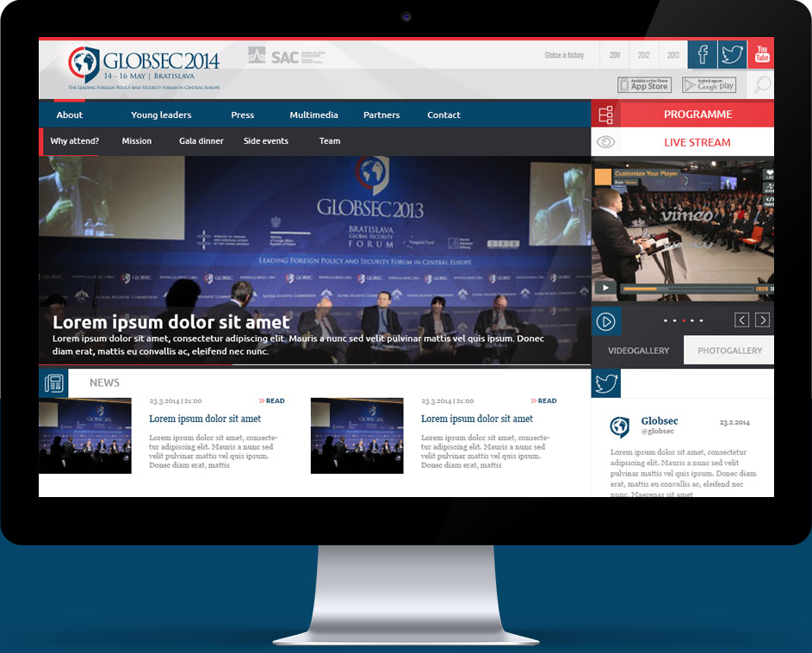Click the video gallery circled play icon
This screenshot has height=653, width=812.
pos(605,321)
